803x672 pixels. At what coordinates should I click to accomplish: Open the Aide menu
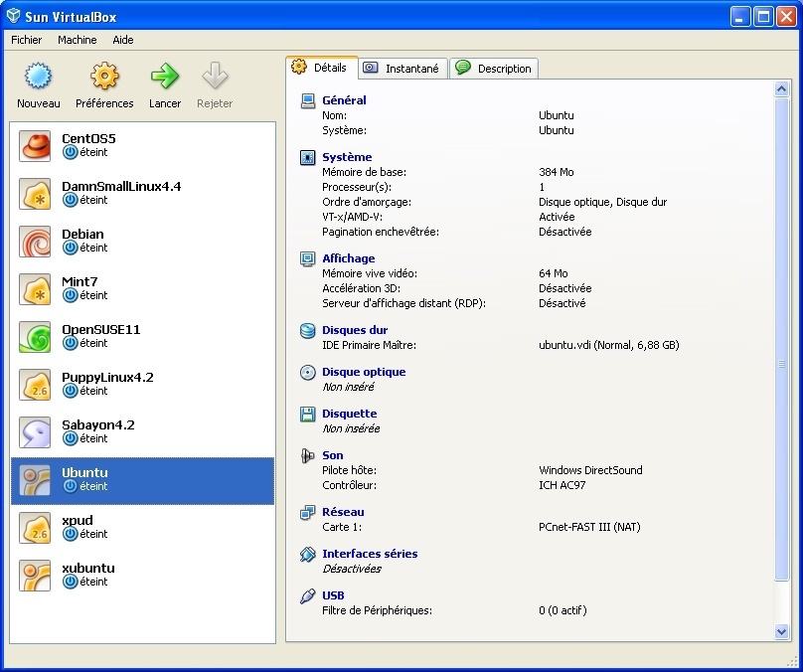[x=123, y=40]
